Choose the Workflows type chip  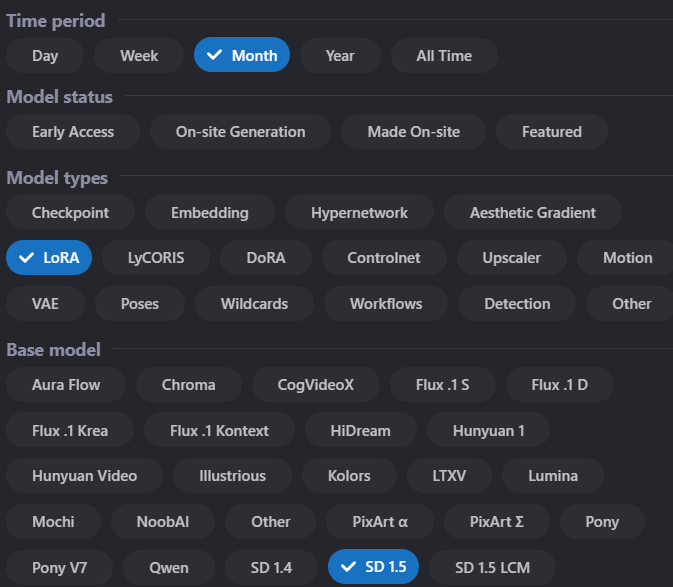click(386, 303)
